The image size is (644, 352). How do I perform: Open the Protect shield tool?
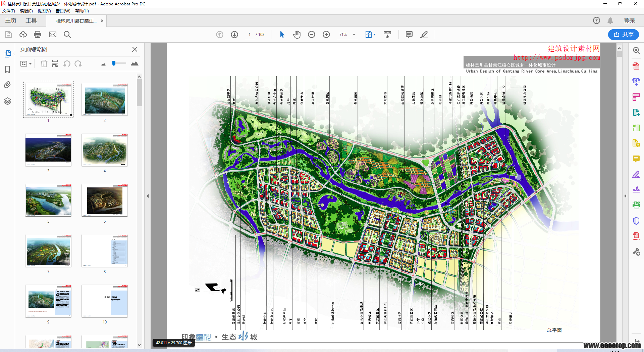coord(636,221)
